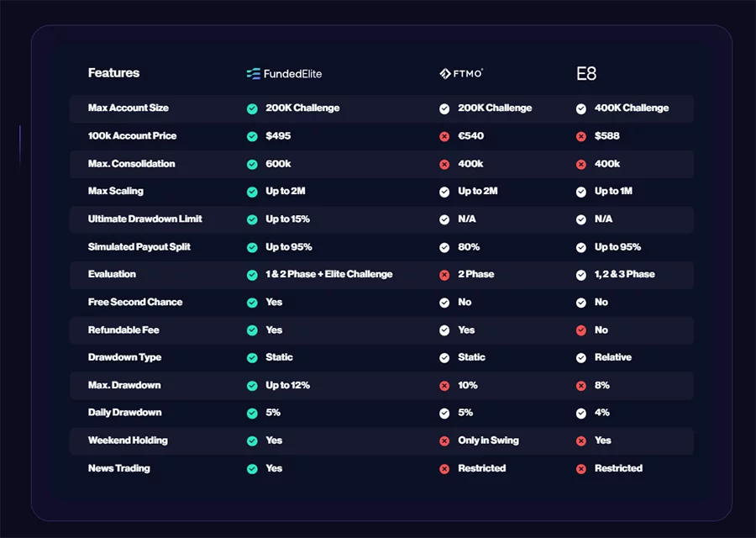
Task: Click E8's Restricted news trading text
Action: coord(618,468)
